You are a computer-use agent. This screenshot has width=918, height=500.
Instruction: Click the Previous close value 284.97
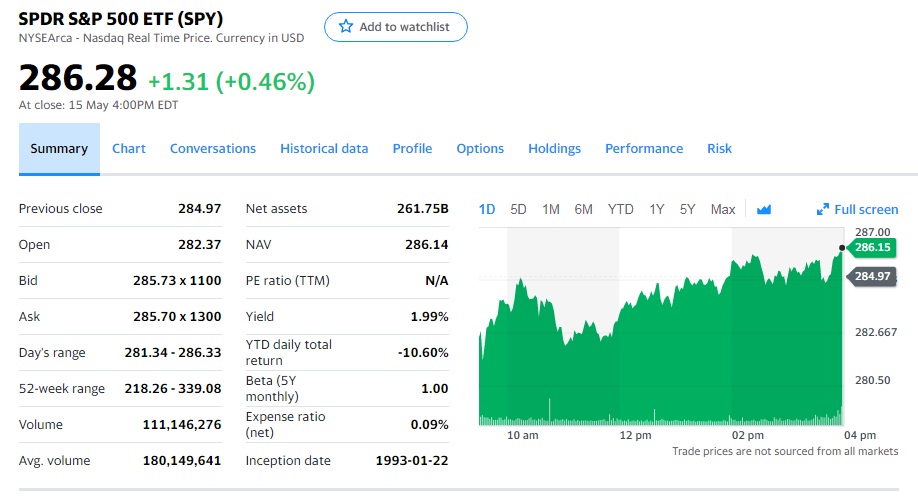(x=200, y=208)
